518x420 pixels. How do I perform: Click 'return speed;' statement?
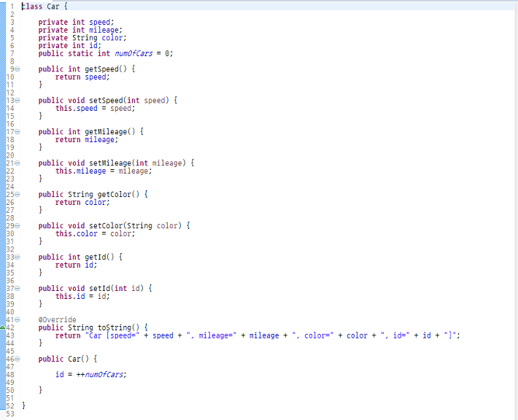click(x=82, y=77)
